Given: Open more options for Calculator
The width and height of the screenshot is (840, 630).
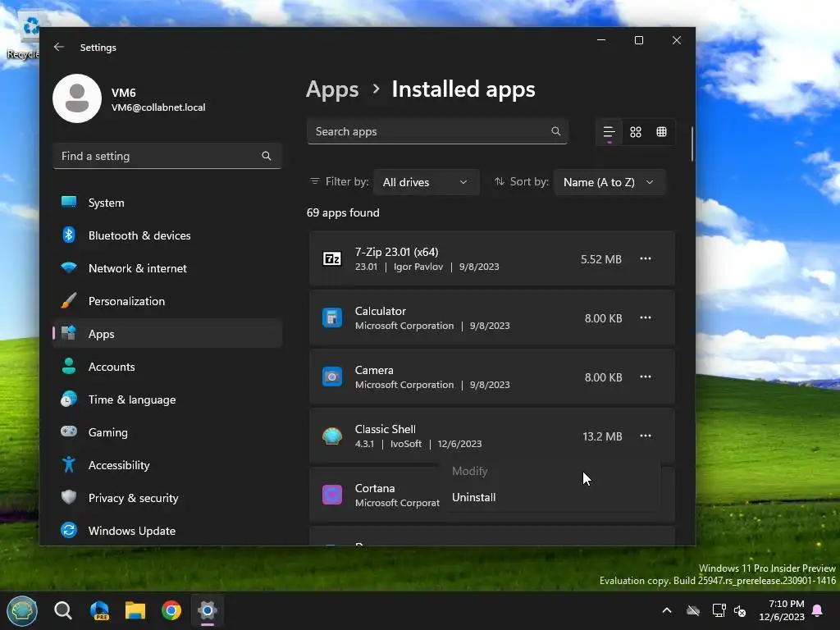Looking at the screenshot, I should (x=646, y=317).
